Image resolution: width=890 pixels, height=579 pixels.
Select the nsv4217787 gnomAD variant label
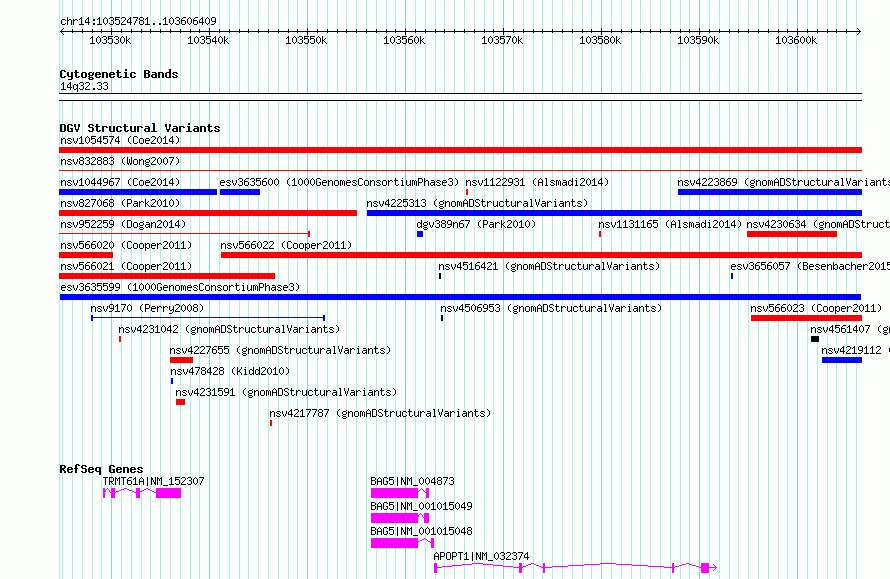[380, 413]
